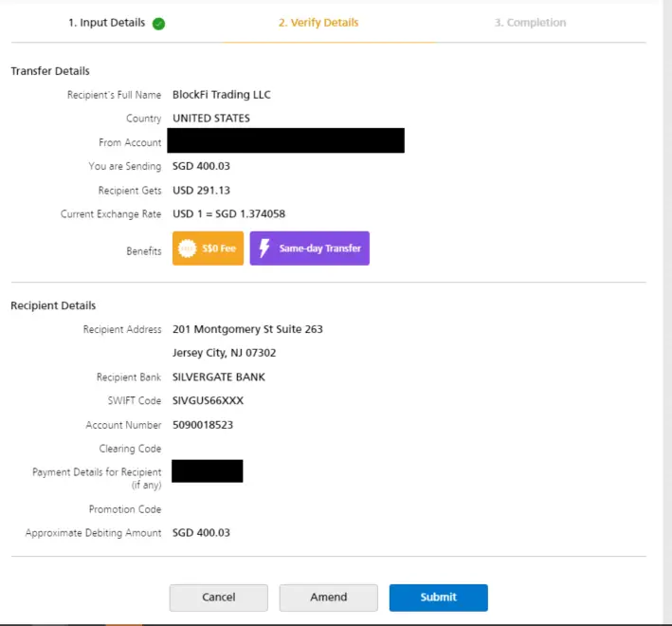Click the From Account label
This screenshot has width=672, height=626.
pyautogui.click(x=130, y=142)
